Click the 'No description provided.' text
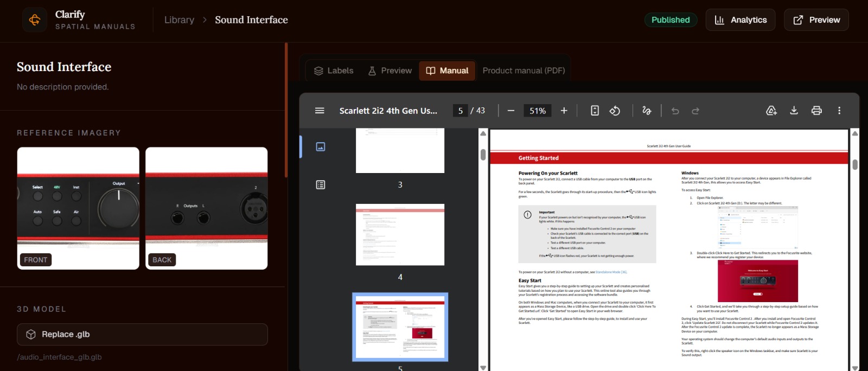This screenshot has width=868, height=371. [63, 87]
